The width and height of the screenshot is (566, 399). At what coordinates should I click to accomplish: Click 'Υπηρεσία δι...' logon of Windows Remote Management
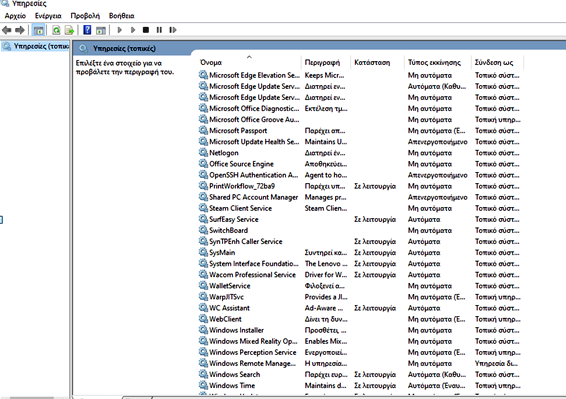(496, 363)
